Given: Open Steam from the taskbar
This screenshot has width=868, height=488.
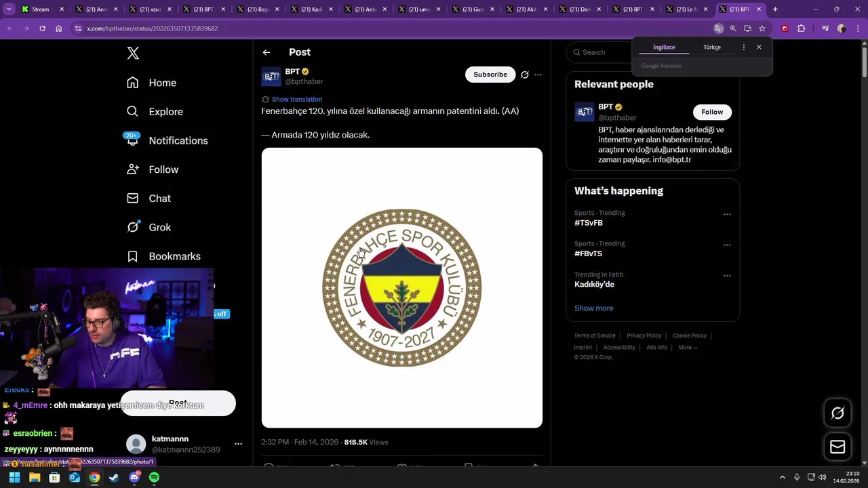Looking at the screenshot, I should click(x=114, y=478).
